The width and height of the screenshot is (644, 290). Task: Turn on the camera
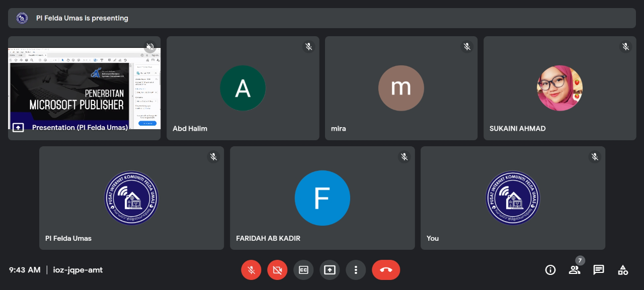tap(277, 270)
